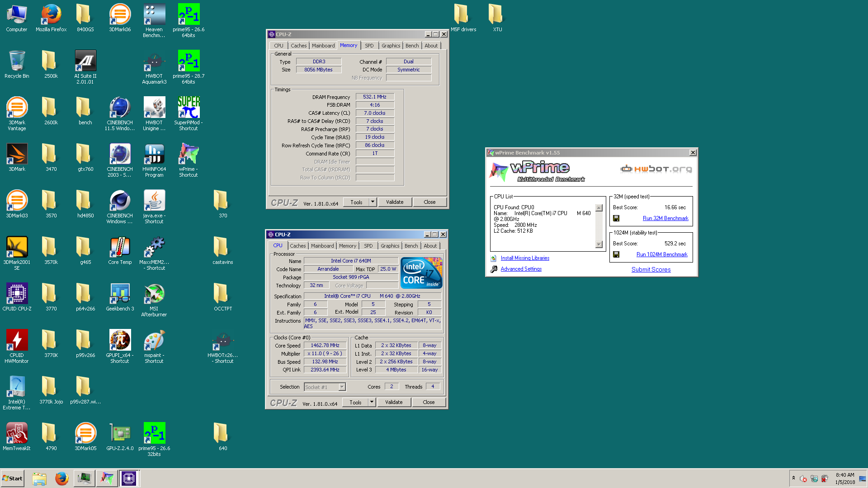Open Tools dropdown arrow in Memory CPU-Z window
This screenshot has height=488, width=868.
(x=373, y=202)
